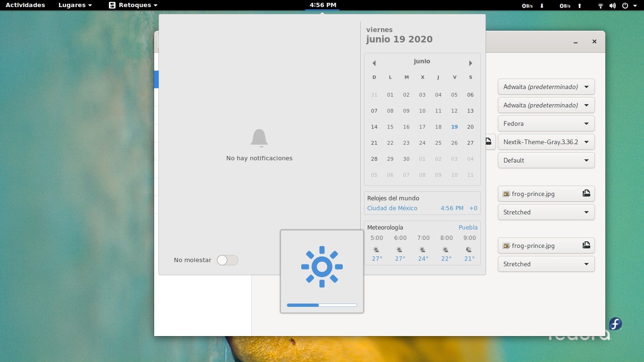
Task: Click the 9:00 night weather icon
Action: (469, 250)
